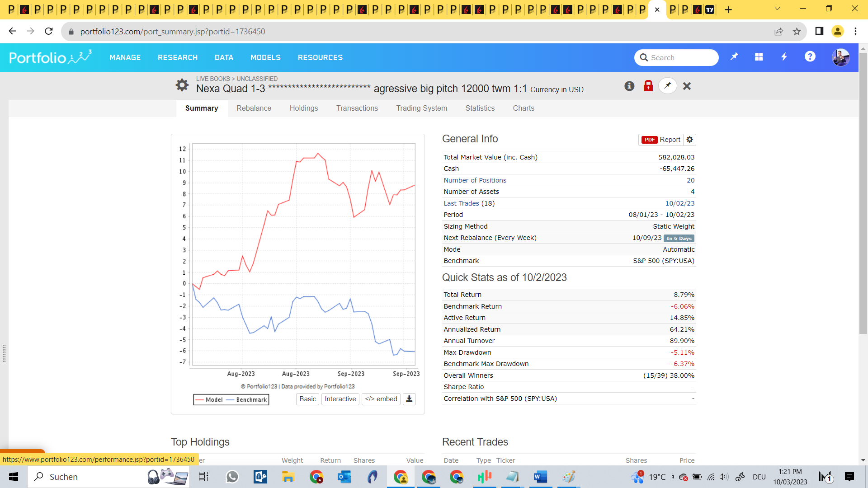Pin this portfolio with round pin button
The height and width of the screenshot is (488, 868).
point(667,86)
